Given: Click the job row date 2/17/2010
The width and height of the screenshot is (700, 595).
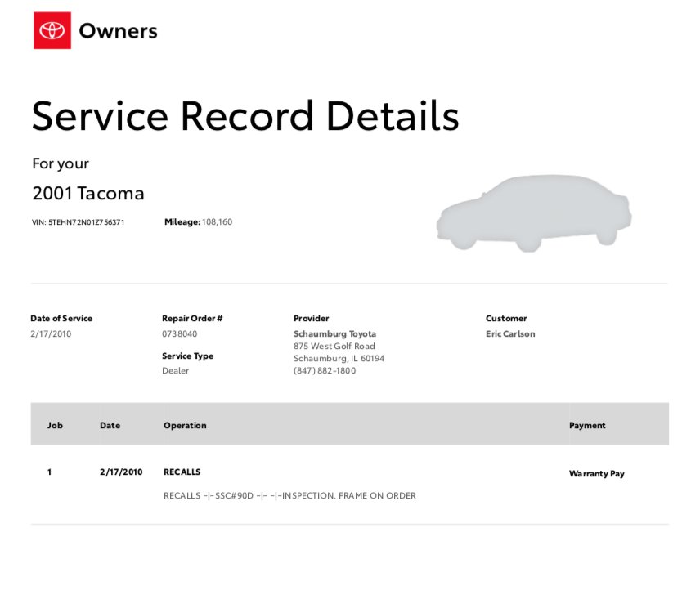Looking at the screenshot, I should (121, 472).
